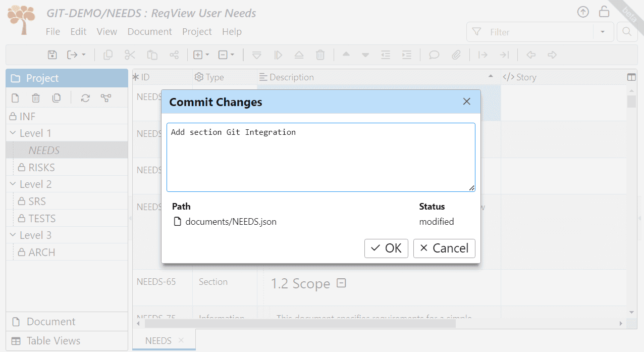
Task: Select the NEEDS document in tree
Action: point(67,150)
